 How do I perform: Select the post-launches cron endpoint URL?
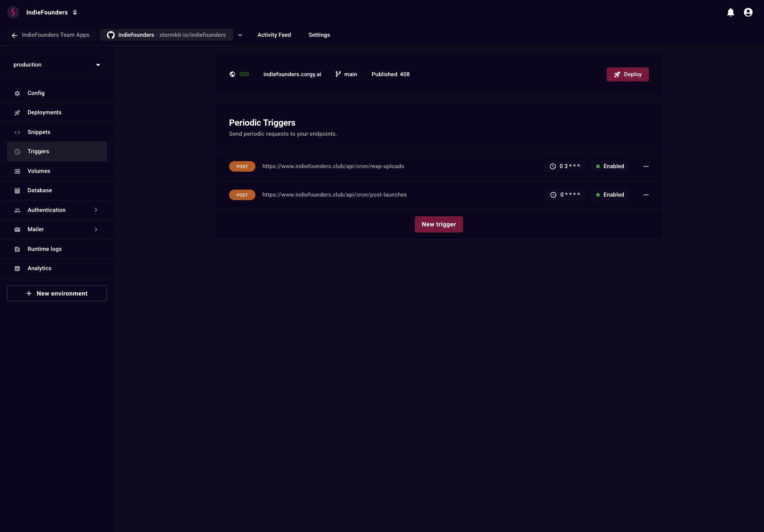click(x=335, y=195)
